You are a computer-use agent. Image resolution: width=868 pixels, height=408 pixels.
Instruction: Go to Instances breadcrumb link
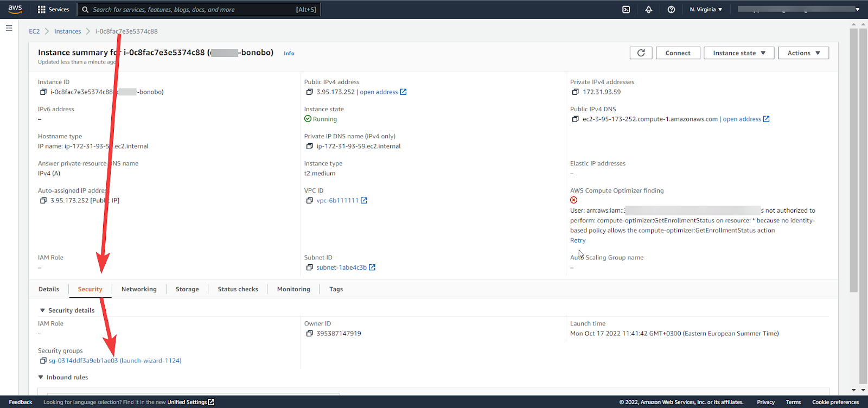pyautogui.click(x=67, y=31)
